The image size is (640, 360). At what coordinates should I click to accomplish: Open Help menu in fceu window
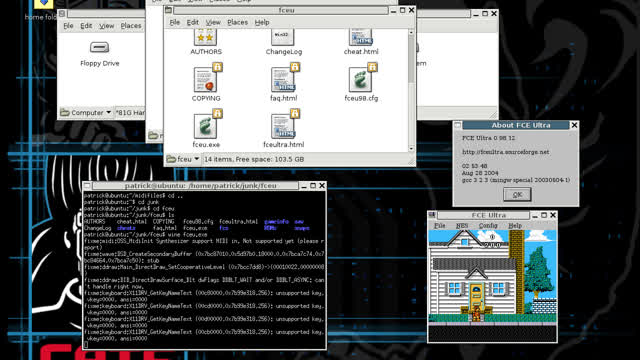[x=262, y=22]
